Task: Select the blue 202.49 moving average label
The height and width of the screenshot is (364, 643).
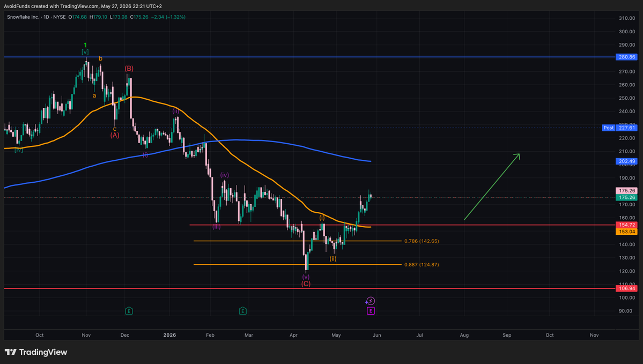Action: click(x=626, y=161)
